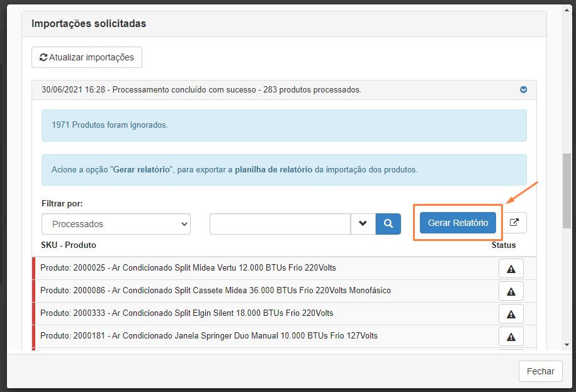Click the magnifying glass search button
Image resolution: width=576 pixels, height=392 pixels.
[388, 223]
